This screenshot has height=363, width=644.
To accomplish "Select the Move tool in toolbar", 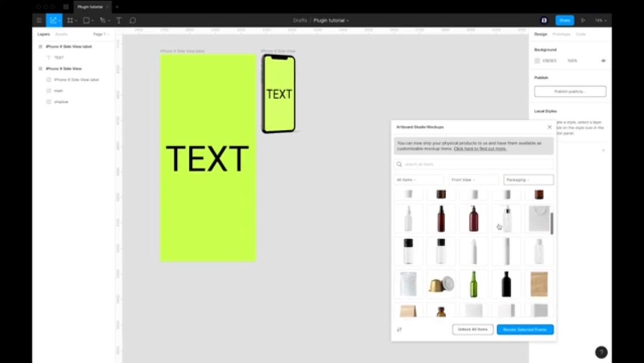I will [53, 20].
